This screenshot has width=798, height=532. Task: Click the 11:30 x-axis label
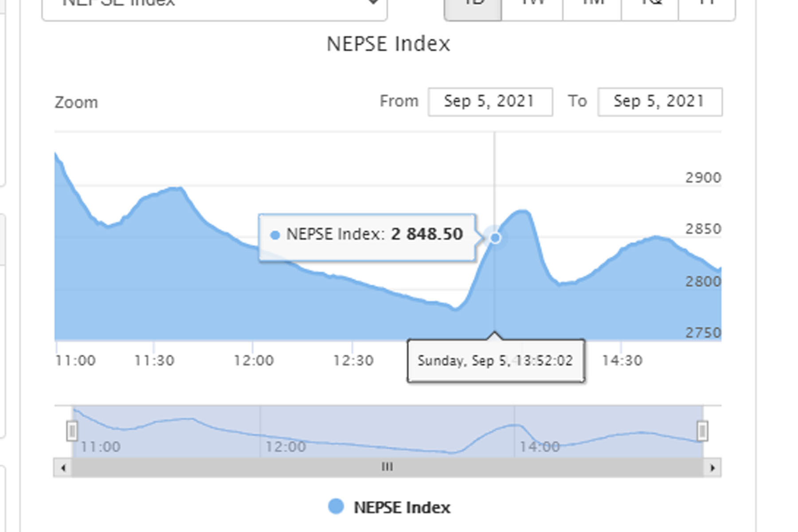154,360
